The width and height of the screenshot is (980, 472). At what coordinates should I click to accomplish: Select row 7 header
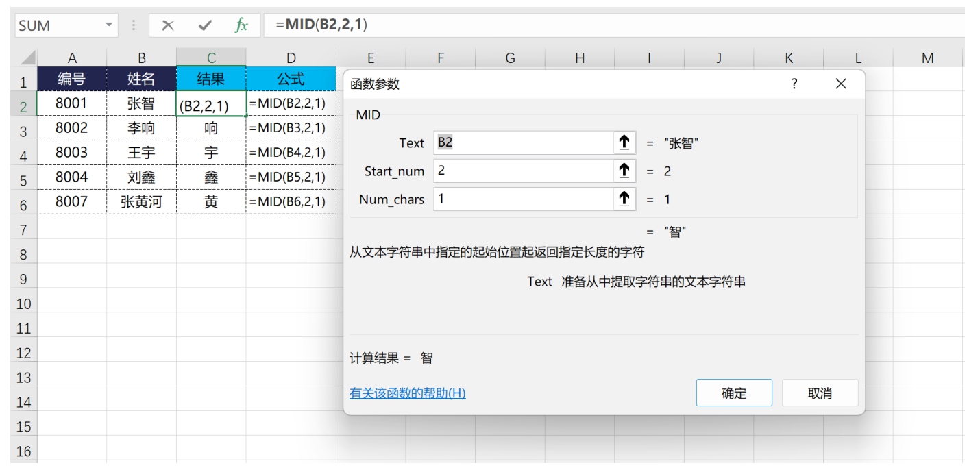[x=23, y=230]
